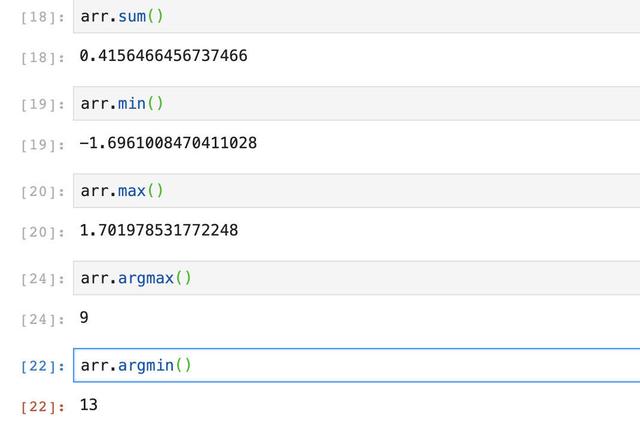This screenshot has height=428, width=640.
Task: Place cursor in the arr.argmin() cell
Action: (x=356, y=366)
